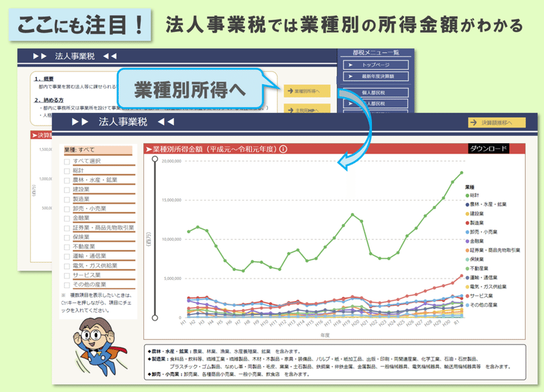Toggle the 不動産業 checkbox
Viewport: 544px width, 392px height.
(x=67, y=247)
